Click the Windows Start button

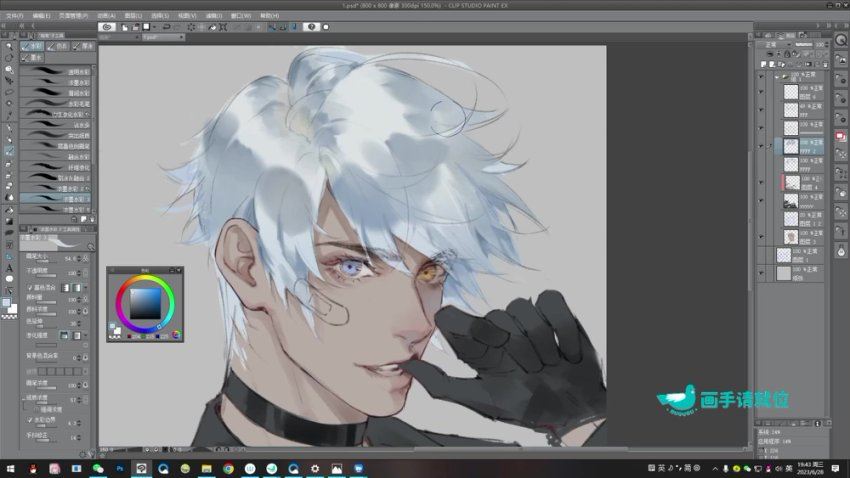(10, 468)
